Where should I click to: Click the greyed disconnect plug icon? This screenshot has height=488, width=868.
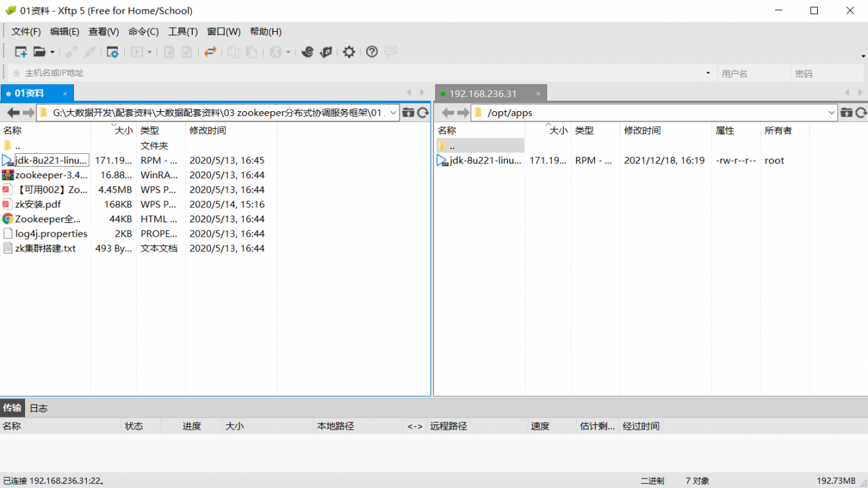(90, 52)
